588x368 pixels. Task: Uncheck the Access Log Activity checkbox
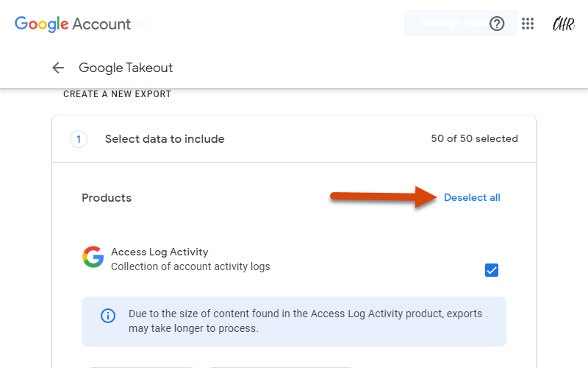pos(491,270)
